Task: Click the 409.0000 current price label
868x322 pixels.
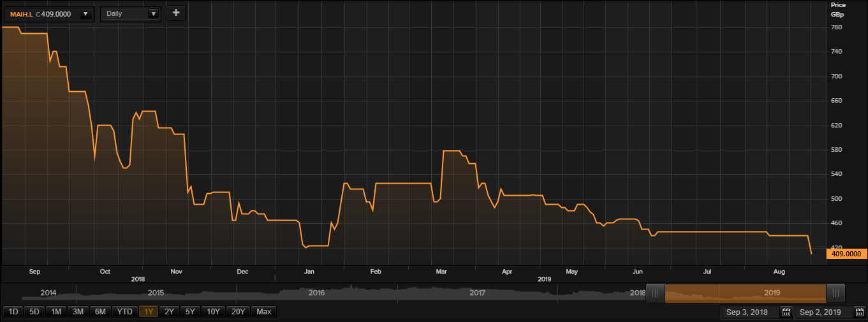Action: (x=847, y=253)
